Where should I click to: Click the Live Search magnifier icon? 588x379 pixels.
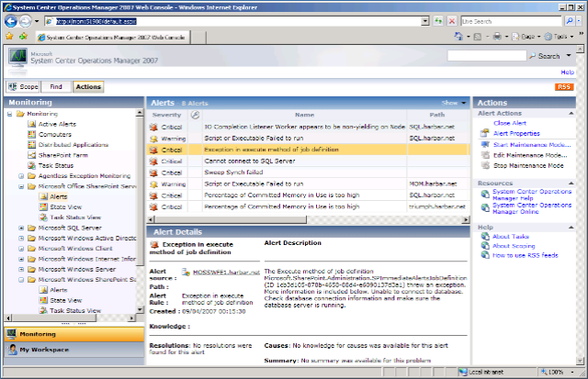coord(570,21)
